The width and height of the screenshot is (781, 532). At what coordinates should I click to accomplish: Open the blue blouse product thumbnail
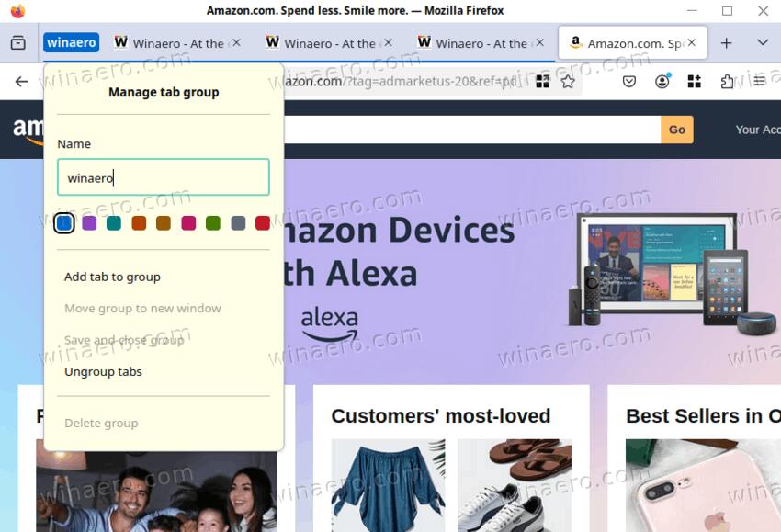point(388,485)
